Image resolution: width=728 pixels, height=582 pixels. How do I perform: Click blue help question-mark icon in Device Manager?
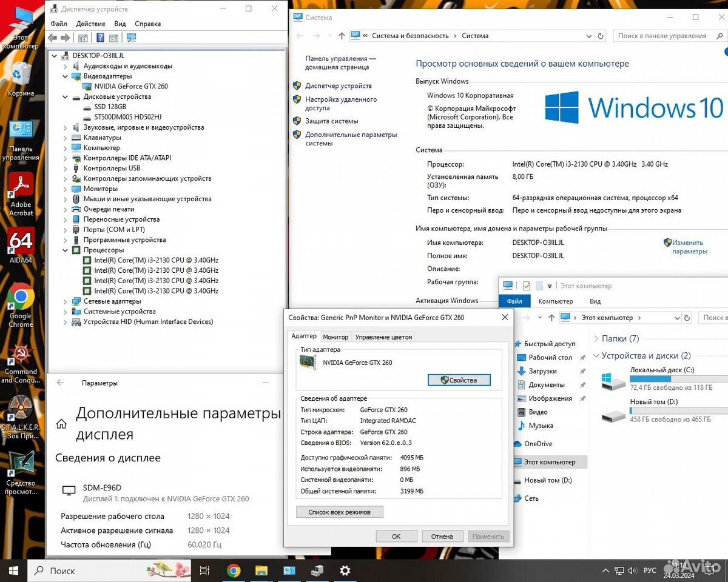click(101, 38)
